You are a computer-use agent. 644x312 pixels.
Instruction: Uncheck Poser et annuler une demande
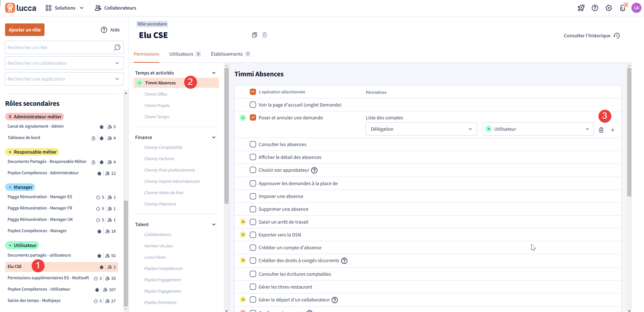click(253, 118)
